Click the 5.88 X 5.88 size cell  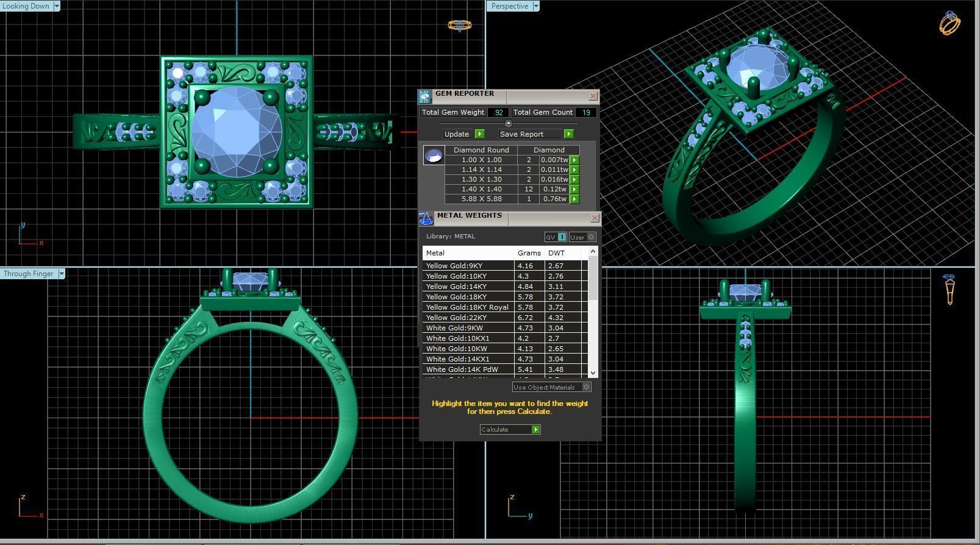481,199
